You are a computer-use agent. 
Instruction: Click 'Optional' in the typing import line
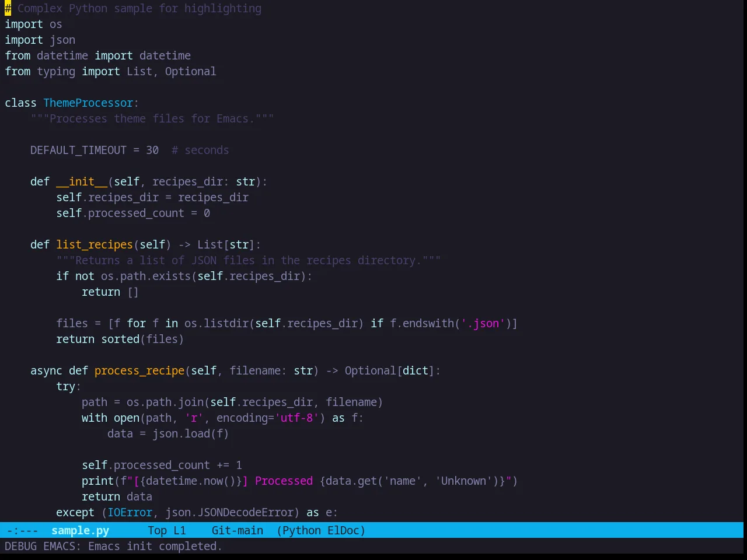pyautogui.click(x=190, y=71)
